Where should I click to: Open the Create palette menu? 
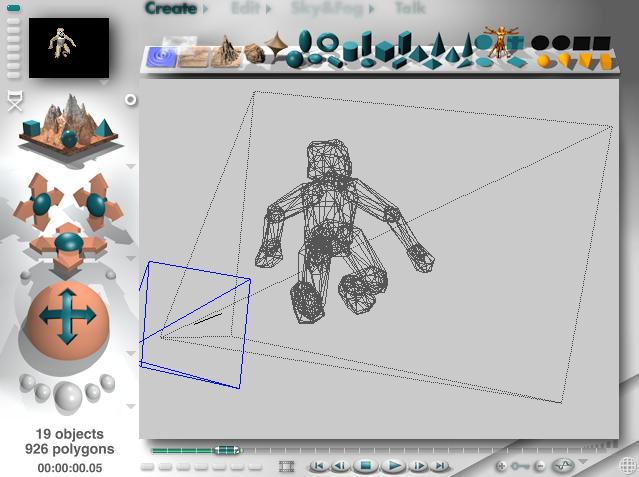pyautogui.click(x=171, y=9)
